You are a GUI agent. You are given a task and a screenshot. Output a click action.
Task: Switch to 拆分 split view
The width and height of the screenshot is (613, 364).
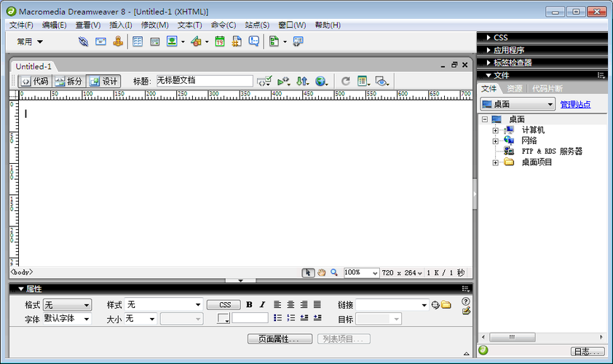click(x=69, y=82)
